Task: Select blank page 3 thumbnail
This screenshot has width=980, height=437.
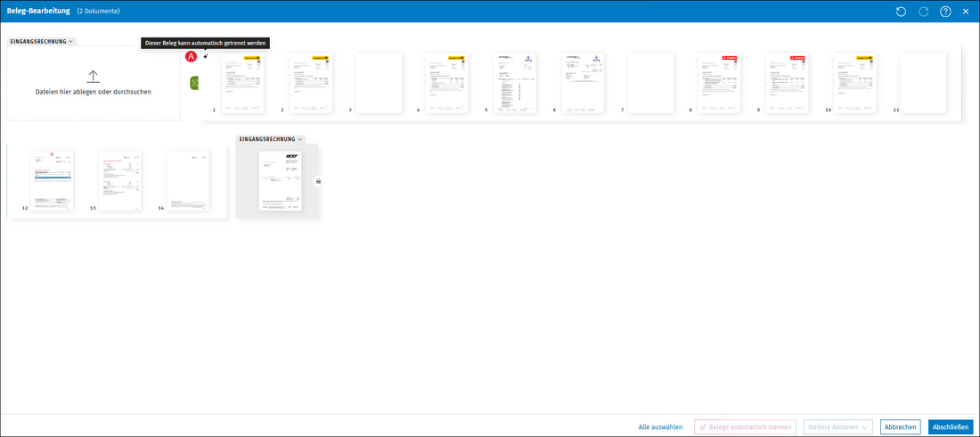Action: 379,83
